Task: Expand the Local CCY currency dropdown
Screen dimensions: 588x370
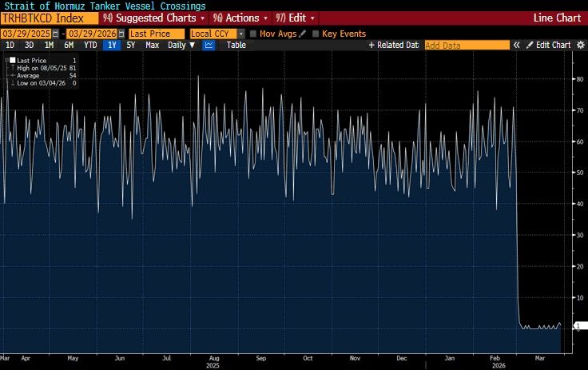Action: [x=241, y=34]
